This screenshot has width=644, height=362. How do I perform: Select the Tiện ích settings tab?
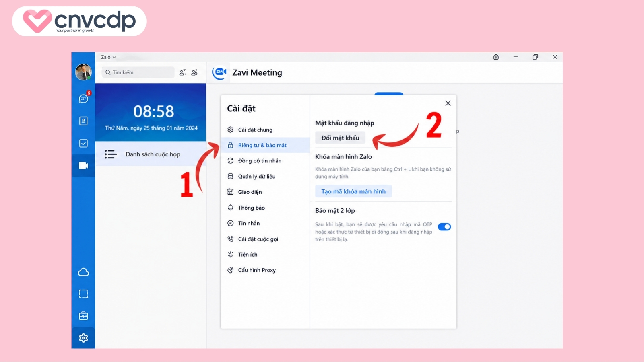pos(265,255)
